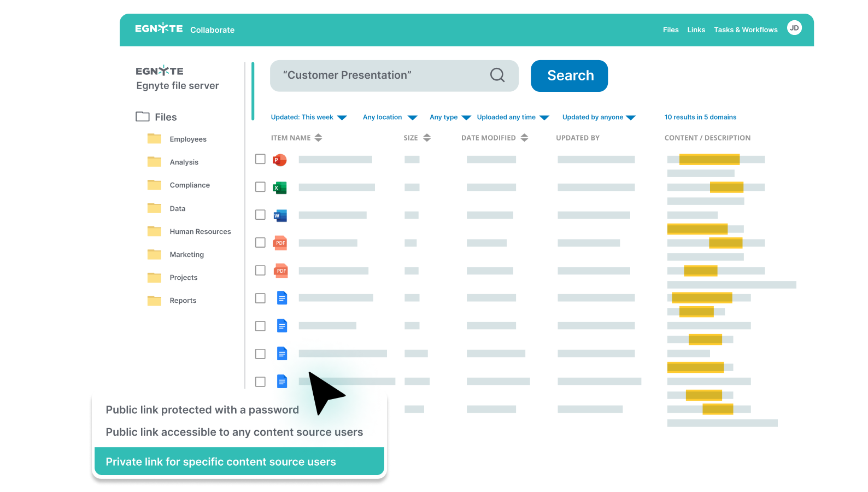Select the checkbox for the Excel file

[260, 187]
